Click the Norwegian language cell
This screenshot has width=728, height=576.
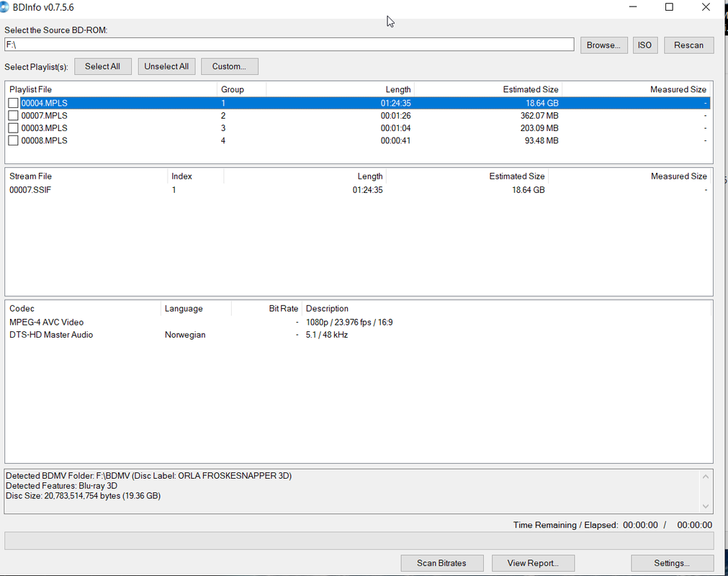tap(185, 335)
